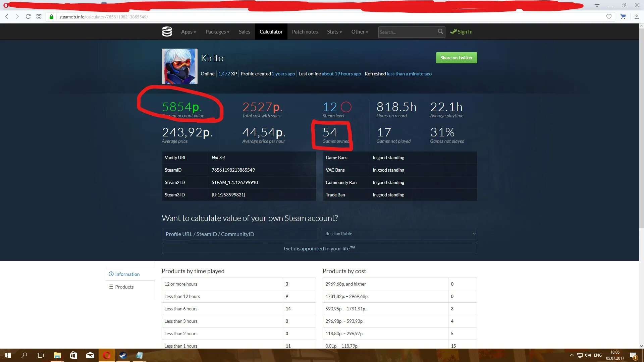Reload the current page

click(28, 16)
